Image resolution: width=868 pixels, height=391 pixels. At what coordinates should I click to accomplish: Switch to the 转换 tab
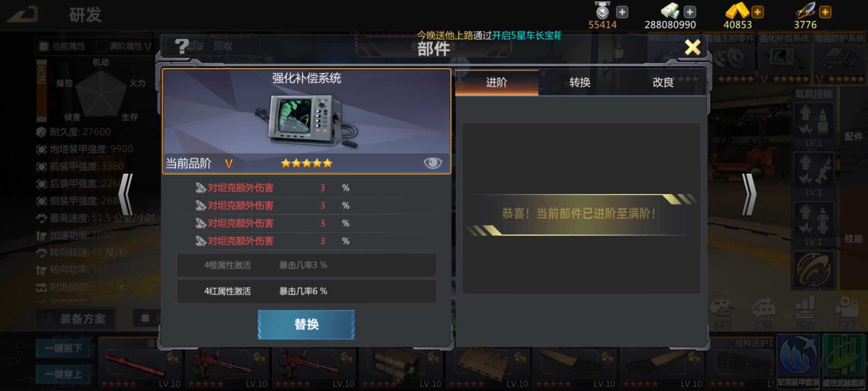point(580,83)
